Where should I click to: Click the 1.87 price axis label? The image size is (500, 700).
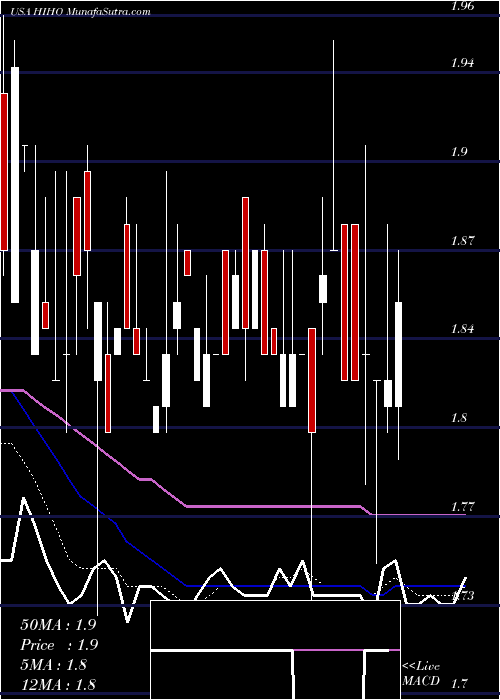pos(464,241)
